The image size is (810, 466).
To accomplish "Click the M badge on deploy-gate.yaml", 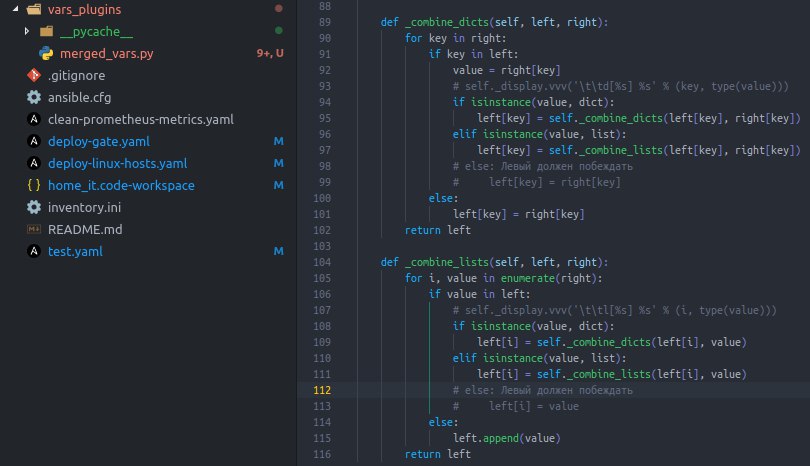I will point(278,141).
